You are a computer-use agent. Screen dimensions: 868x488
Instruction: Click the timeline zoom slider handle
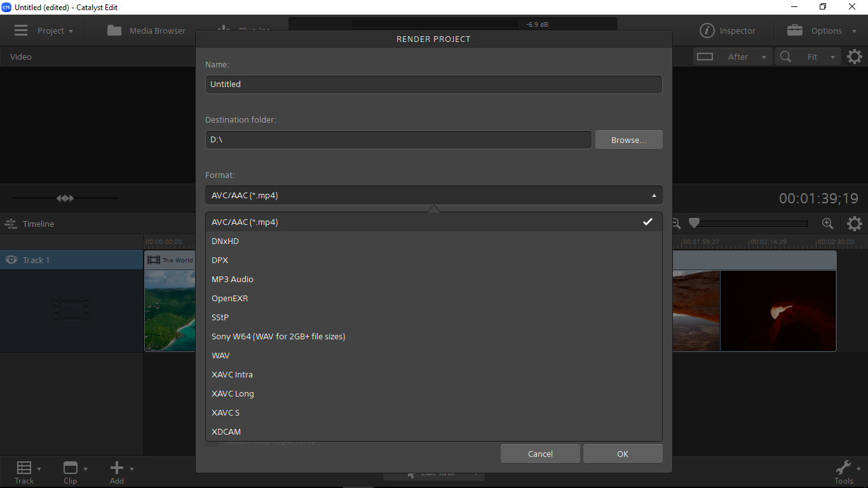(x=695, y=224)
